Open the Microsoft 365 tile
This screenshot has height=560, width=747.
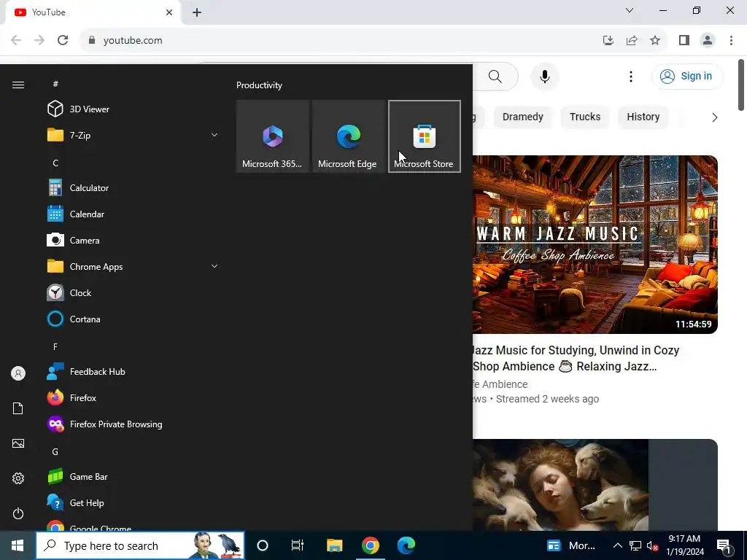coord(273,136)
